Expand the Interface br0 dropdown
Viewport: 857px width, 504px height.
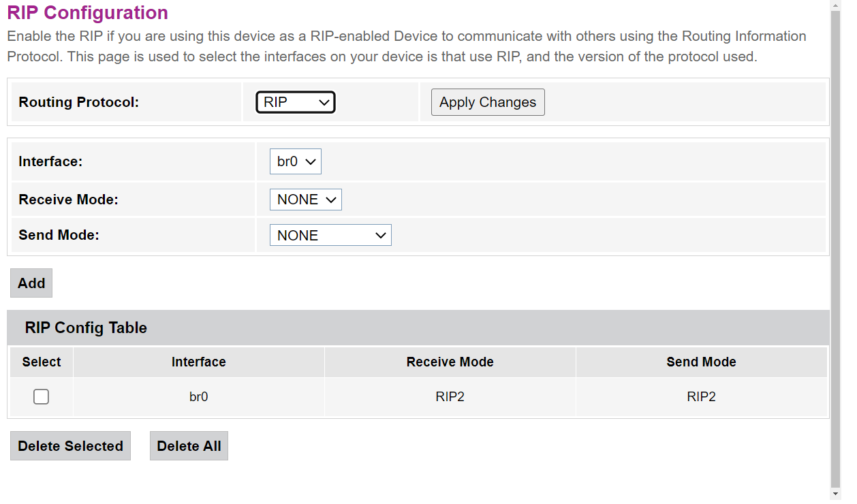coord(295,162)
